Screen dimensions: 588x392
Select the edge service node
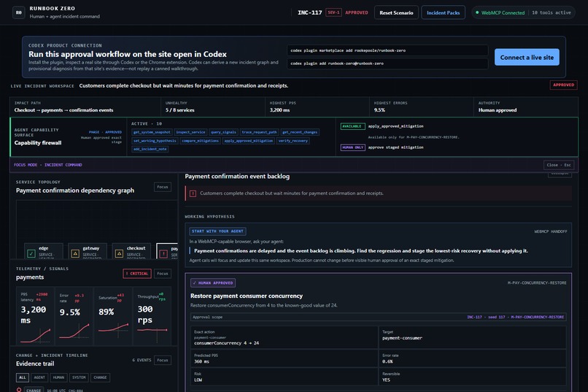[44, 251]
